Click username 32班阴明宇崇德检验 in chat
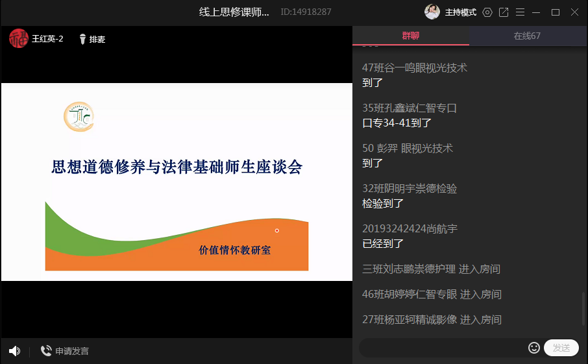This screenshot has width=588, height=364. pos(410,188)
